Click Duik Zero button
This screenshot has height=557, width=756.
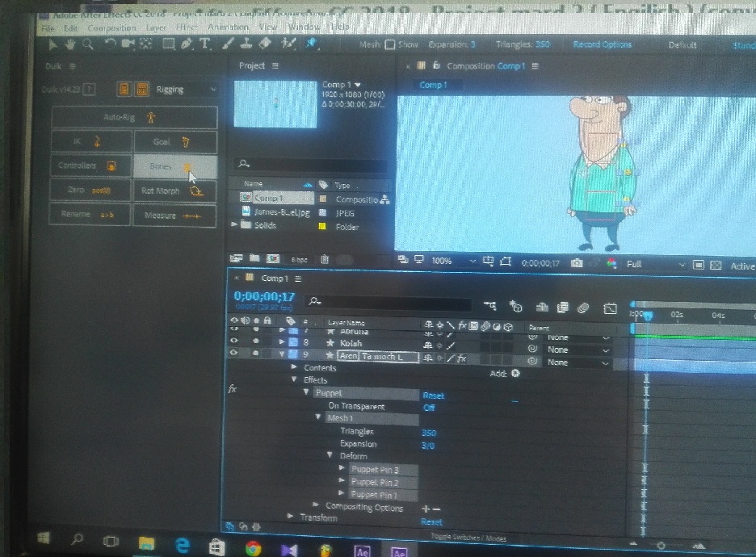(90, 191)
